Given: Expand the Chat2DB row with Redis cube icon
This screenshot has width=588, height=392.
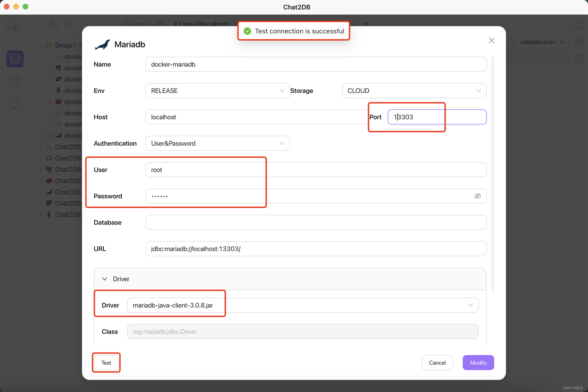Looking at the screenshot, I should 41,180.
